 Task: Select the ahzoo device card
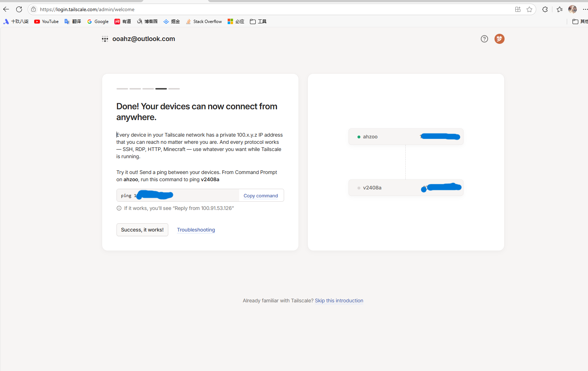pos(406,137)
